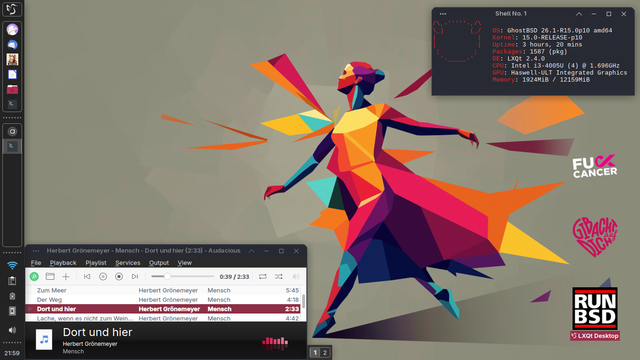Minimize the Audacious window

pos(266,251)
